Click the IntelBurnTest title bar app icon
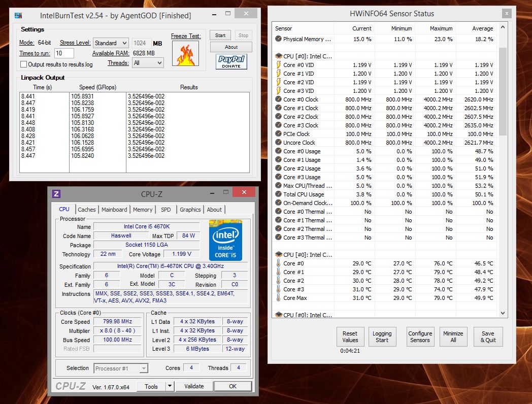 18,16
